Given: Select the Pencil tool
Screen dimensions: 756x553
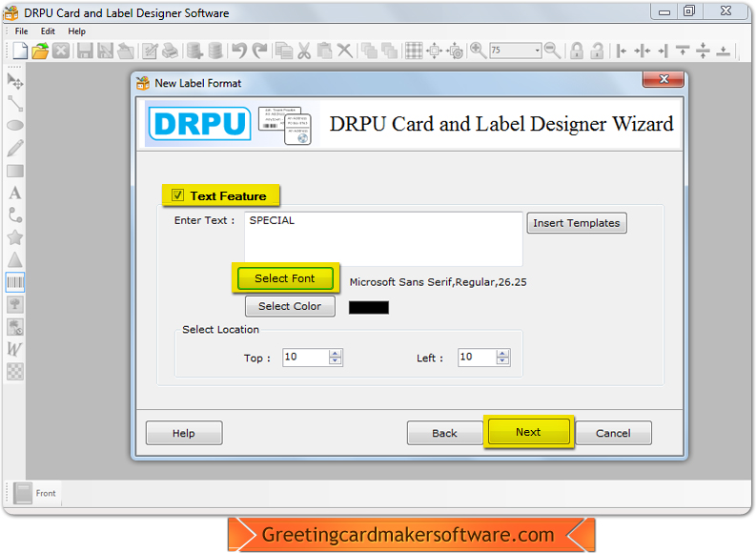Looking at the screenshot, I should [15, 148].
